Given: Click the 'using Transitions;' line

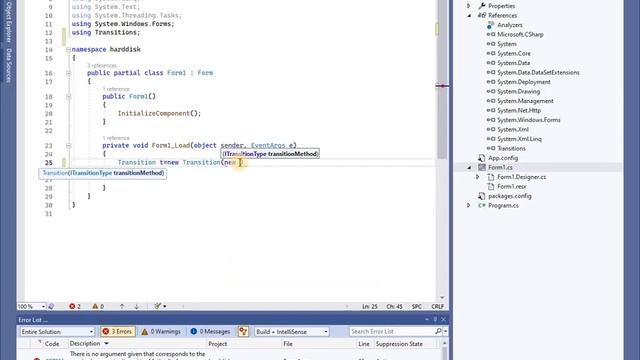Looking at the screenshot, I should pyautogui.click(x=106, y=33).
